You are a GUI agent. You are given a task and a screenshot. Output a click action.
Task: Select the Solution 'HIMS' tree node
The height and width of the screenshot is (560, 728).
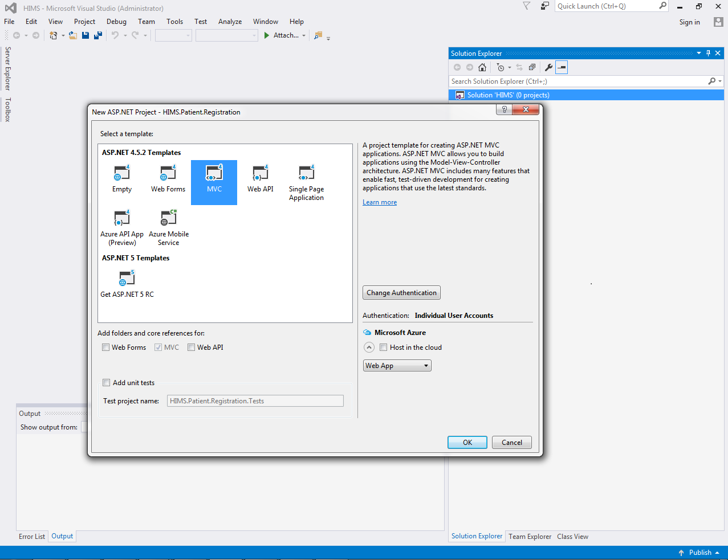point(586,95)
